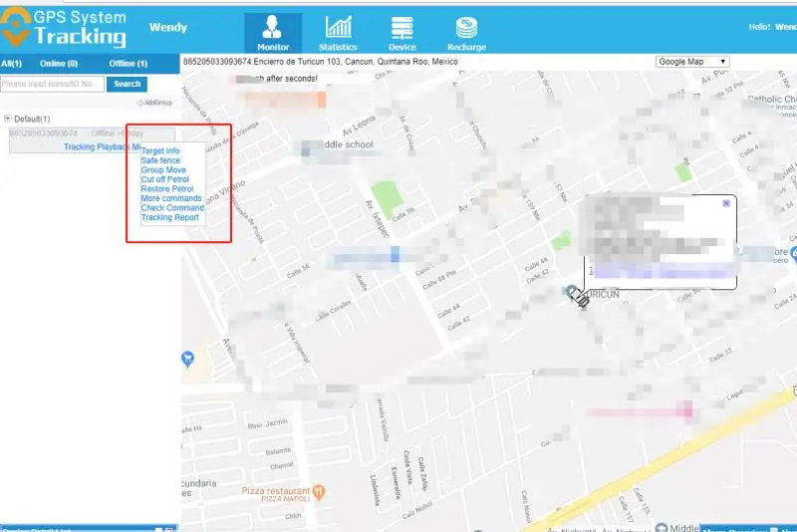The height and width of the screenshot is (532, 797).
Task: Open the Recharge section
Action: (x=466, y=33)
